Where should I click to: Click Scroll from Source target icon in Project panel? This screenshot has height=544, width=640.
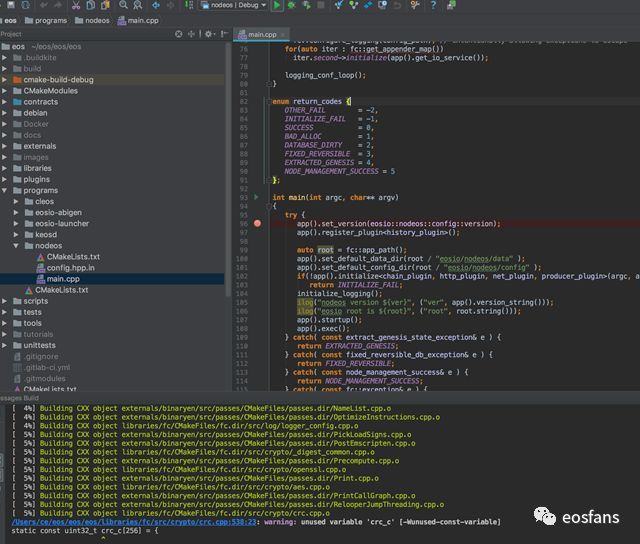(178, 34)
